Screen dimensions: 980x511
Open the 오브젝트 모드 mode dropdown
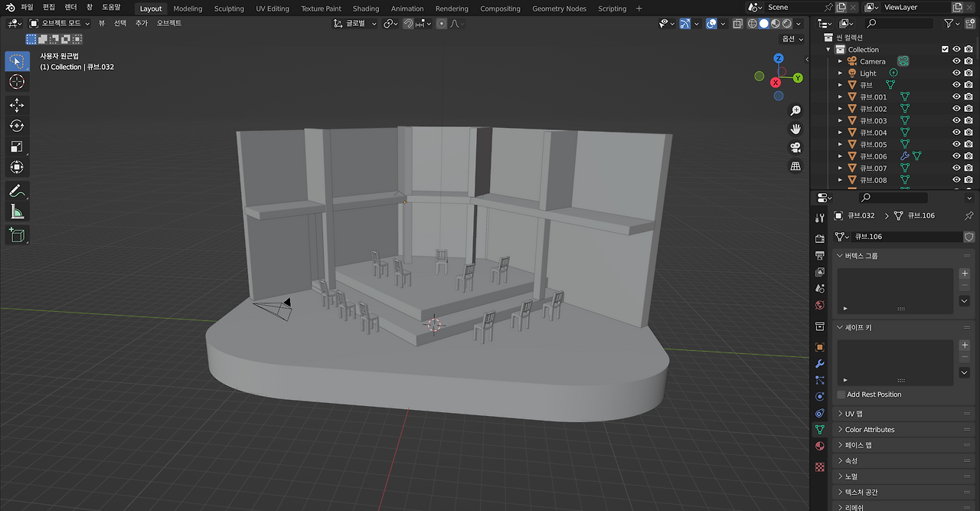tap(60, 23)
